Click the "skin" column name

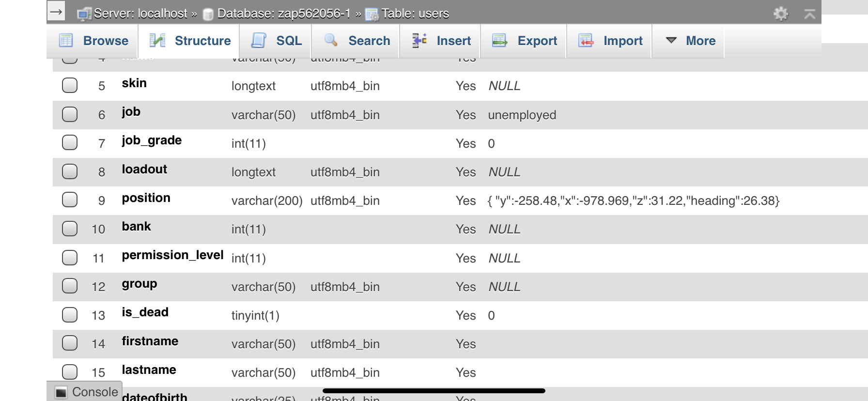click(134, 83)
